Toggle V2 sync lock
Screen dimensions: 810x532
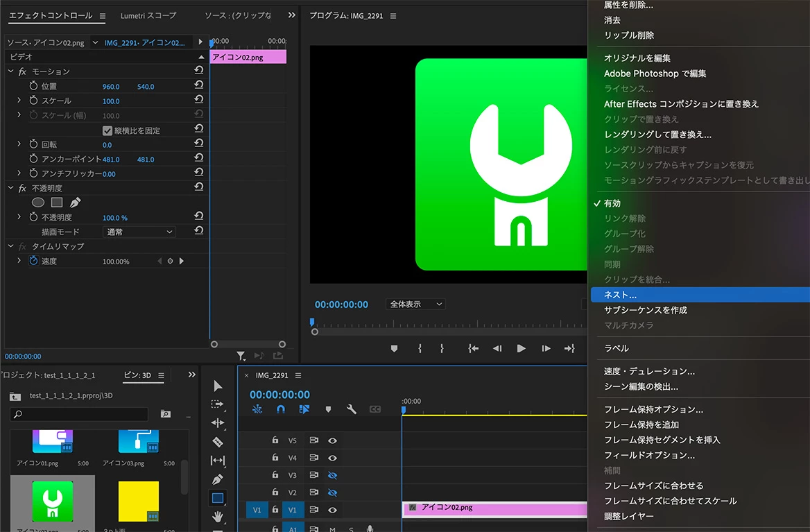click(x=313, y=492)
